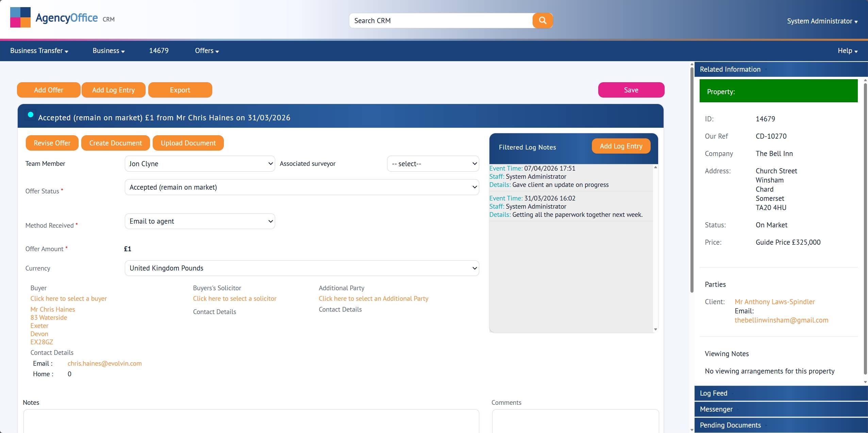Open thebellinwinsham@gmail.com email link
868x433 pixels.
point(781,320)
